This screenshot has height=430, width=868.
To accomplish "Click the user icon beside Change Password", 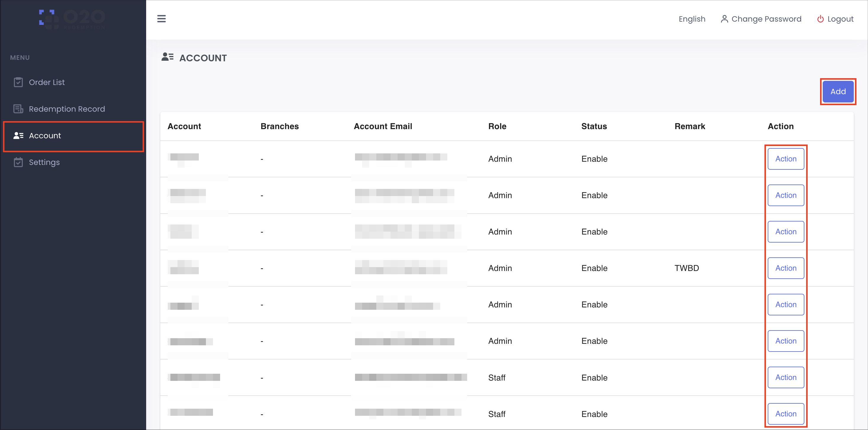I will pyautogui.click(x=724, y=19).
